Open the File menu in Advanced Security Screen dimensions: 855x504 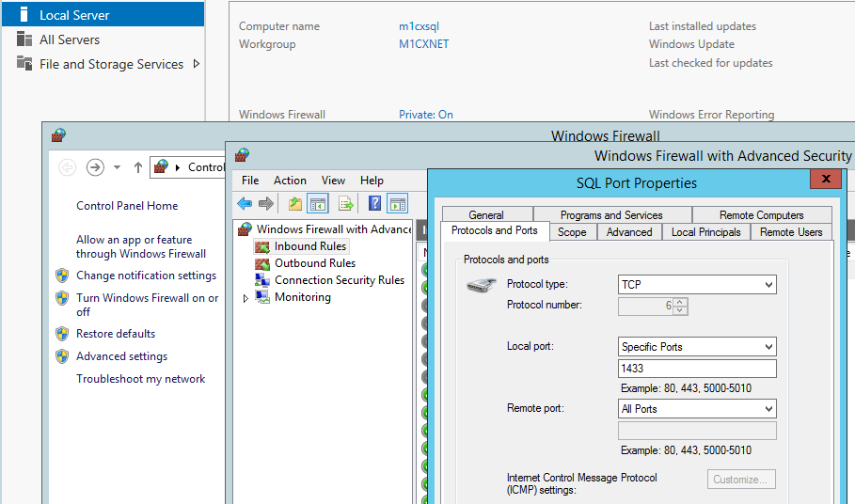250,181
